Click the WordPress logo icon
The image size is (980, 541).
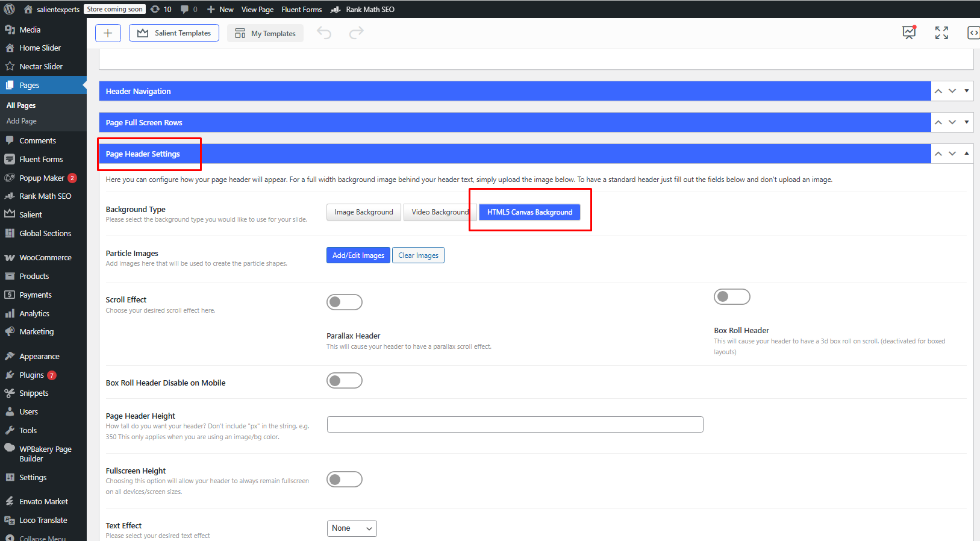click(10, 9)
